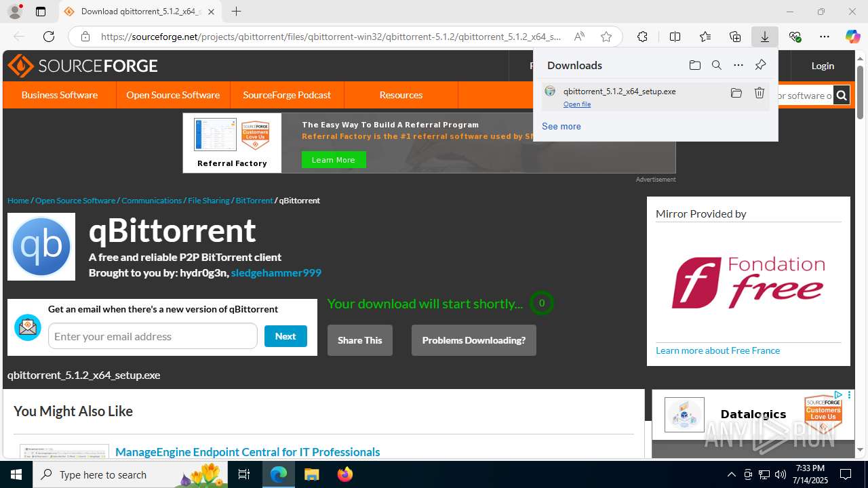Go to Home breadcrumb
This screenshot has height=488, width=868.
[18, 201]
